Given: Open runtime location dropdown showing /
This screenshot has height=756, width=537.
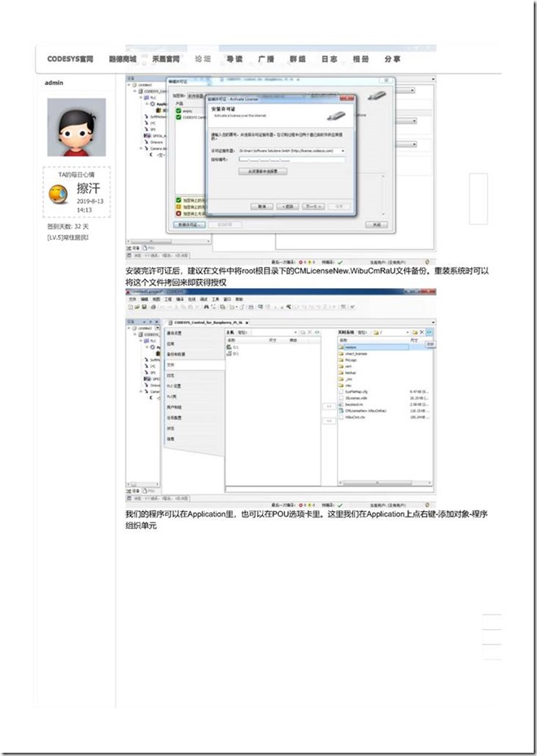Looking at the screenshot, I should (408, 332).
